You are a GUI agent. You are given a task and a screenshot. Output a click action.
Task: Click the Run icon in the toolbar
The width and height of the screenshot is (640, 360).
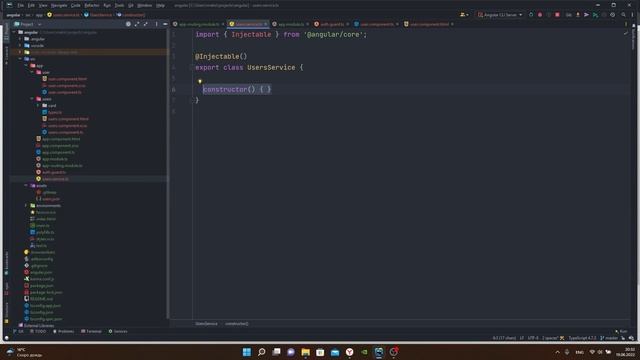[x=531, y=15]
